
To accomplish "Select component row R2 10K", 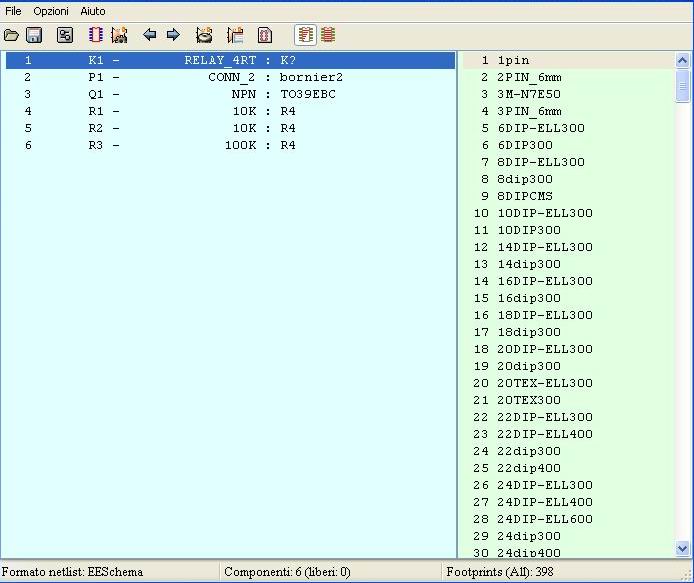I will coord(230,128).
